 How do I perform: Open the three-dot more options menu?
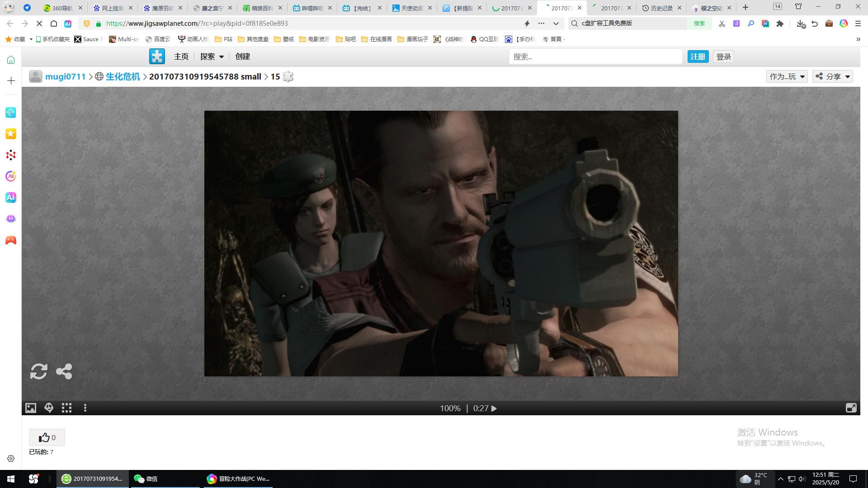(85, 408)
